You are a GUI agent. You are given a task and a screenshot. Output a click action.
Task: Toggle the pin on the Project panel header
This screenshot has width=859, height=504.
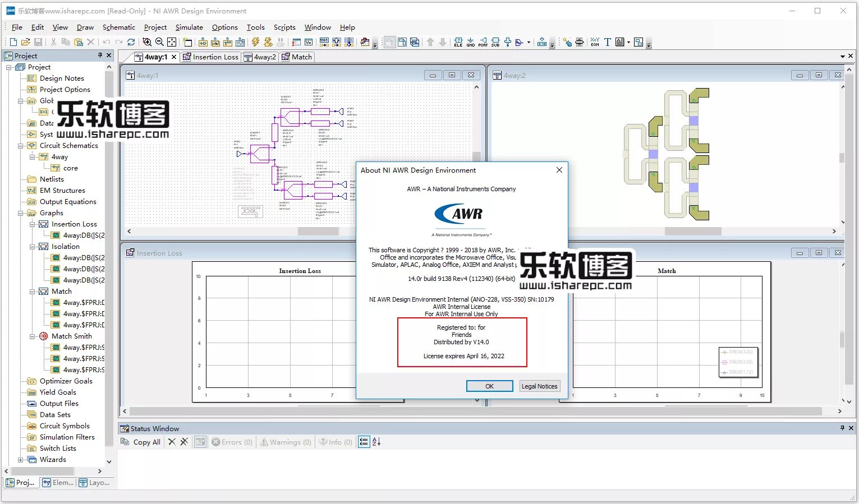tap(100, 55)
